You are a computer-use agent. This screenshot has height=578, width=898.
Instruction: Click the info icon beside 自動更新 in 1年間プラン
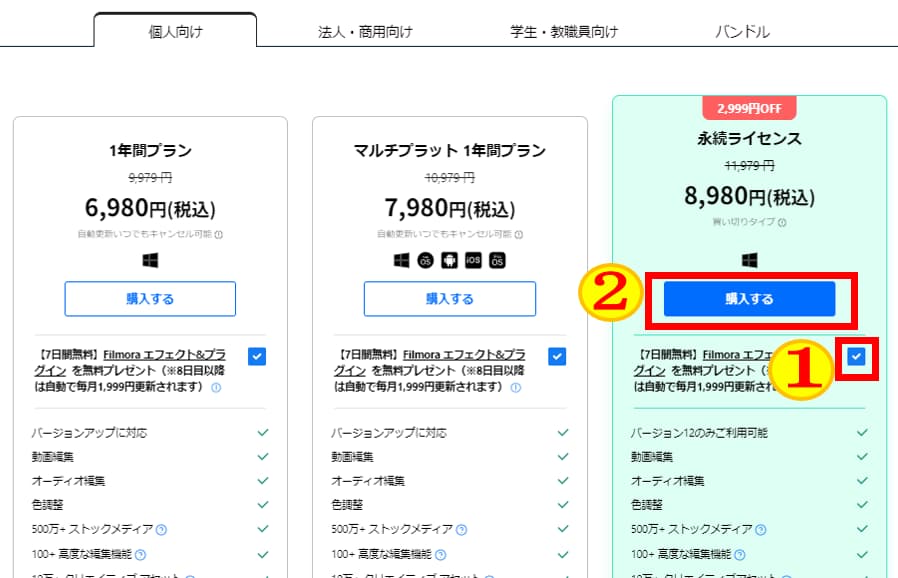[219, 234]
